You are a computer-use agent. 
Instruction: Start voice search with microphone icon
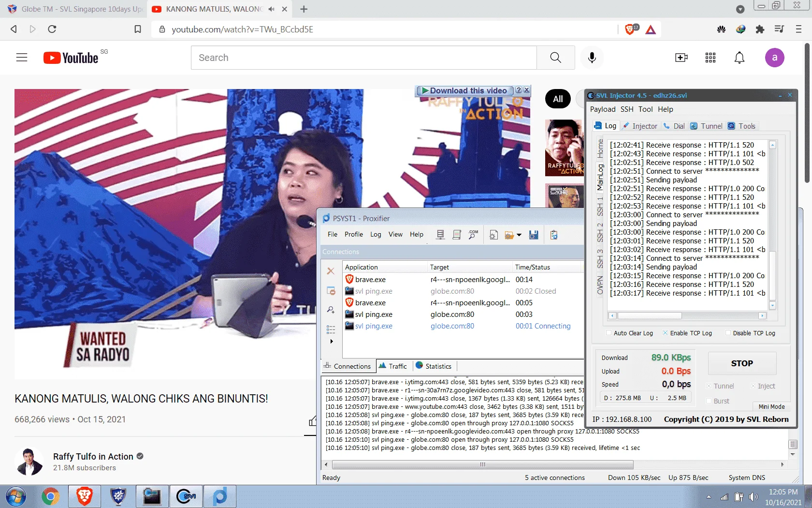pyautogui.click(x=592, y=58)
